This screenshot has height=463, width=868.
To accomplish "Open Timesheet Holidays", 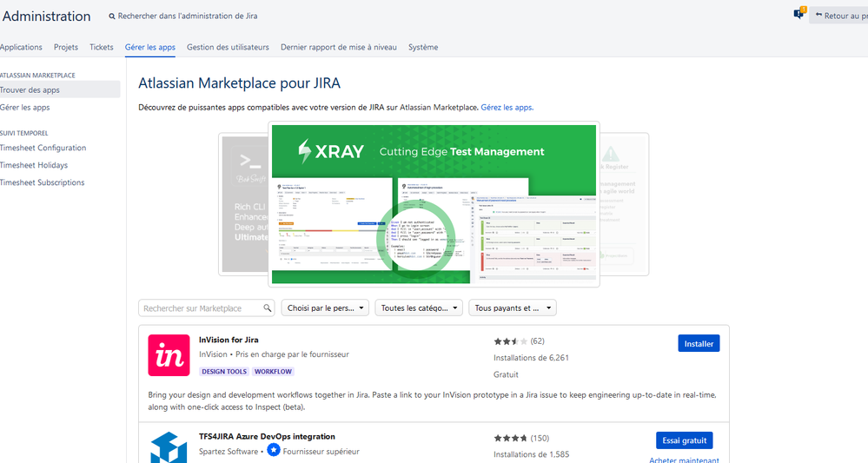I will pos(34,165).
